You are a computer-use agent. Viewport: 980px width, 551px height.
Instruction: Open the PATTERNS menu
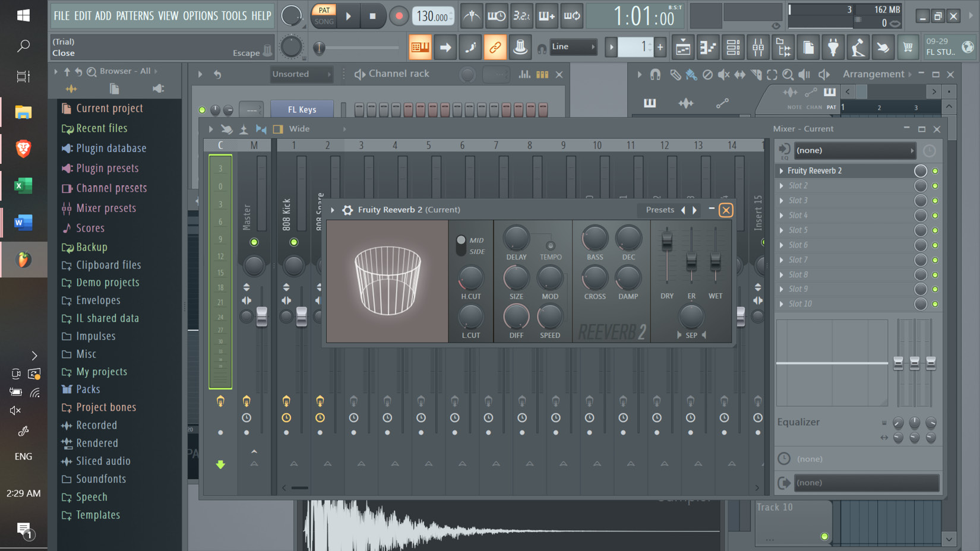[135, 16]
